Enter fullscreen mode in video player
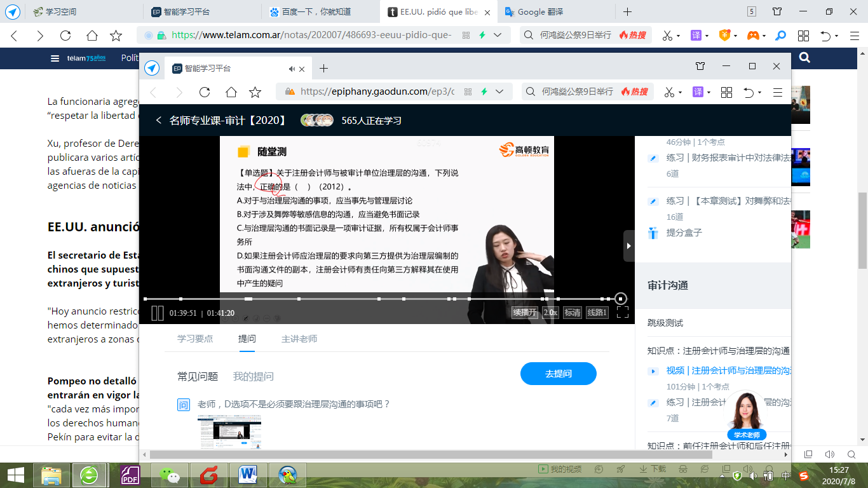The image size is (868, 488). point(622,312)
